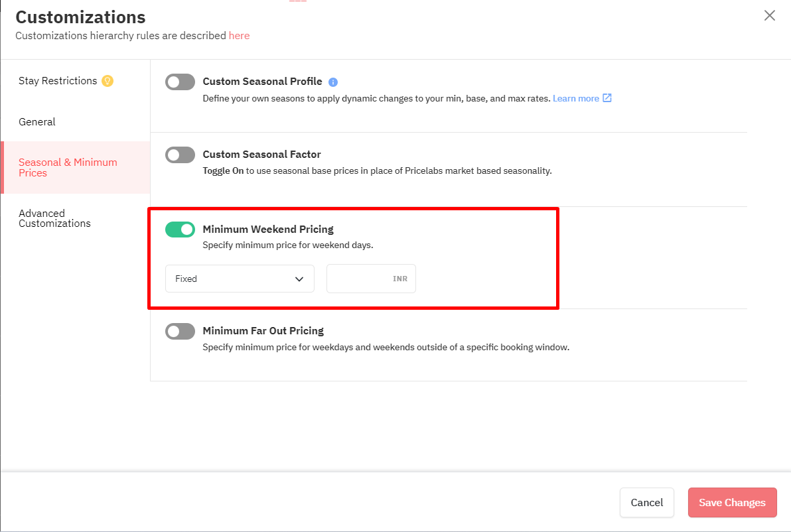Screen dimensions: 791x532
Task: Click the 'Minimum Weekend Pricing' heading text
Action: pyautogui.click(x=268, y=230)
